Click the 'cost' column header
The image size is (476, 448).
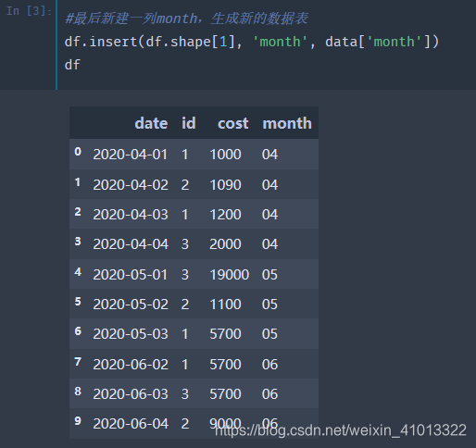pyautogui.click(x=233, y=123)
